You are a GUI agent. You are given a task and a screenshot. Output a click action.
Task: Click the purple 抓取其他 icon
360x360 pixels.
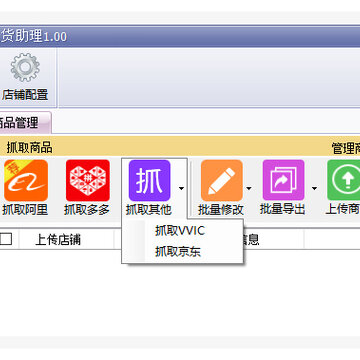(x=150, y=180)
